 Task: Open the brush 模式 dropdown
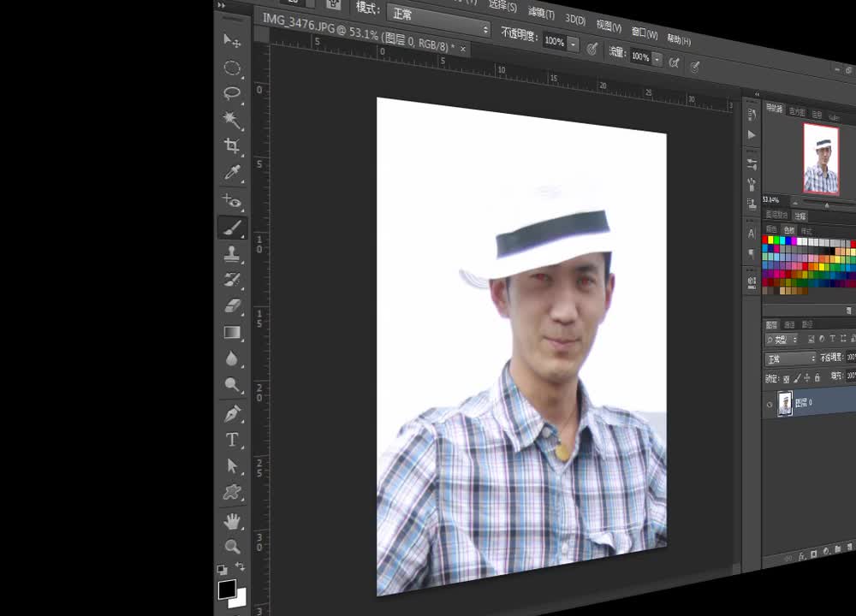click(x=438, y=21)
